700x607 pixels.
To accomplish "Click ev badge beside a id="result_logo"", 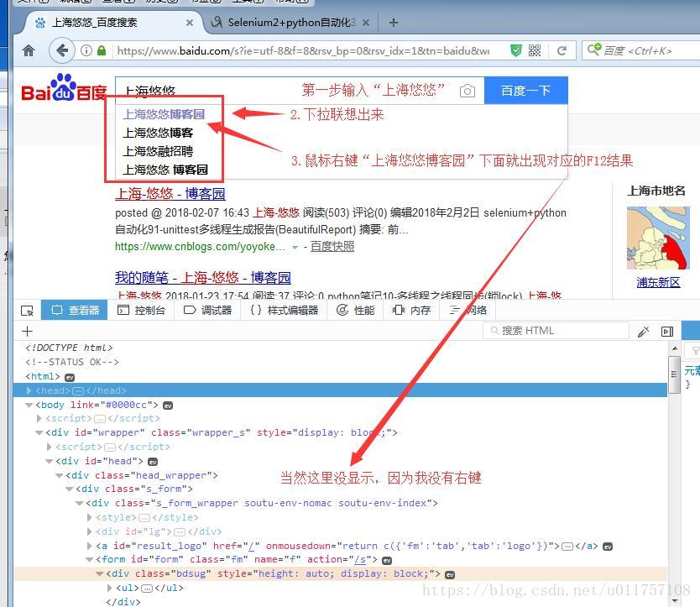I will (x=608, y=547).
